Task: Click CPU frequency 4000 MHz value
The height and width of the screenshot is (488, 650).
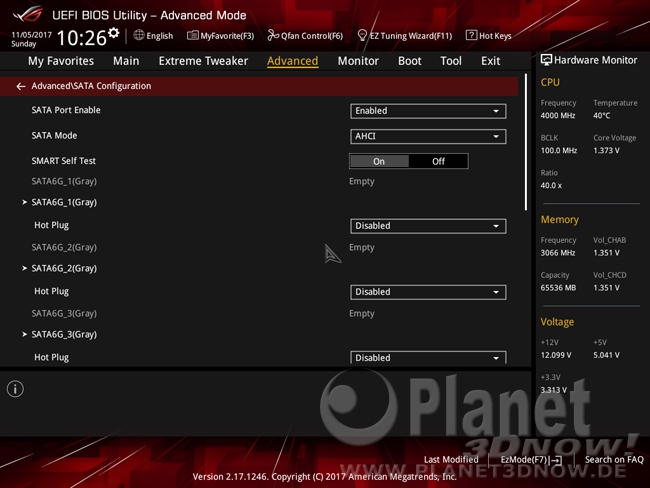Action: click(x=558, y=116)
